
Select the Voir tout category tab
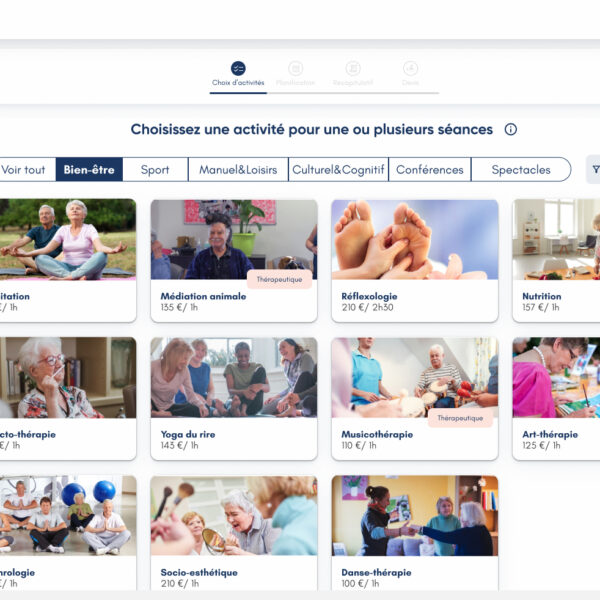point(23,169)
